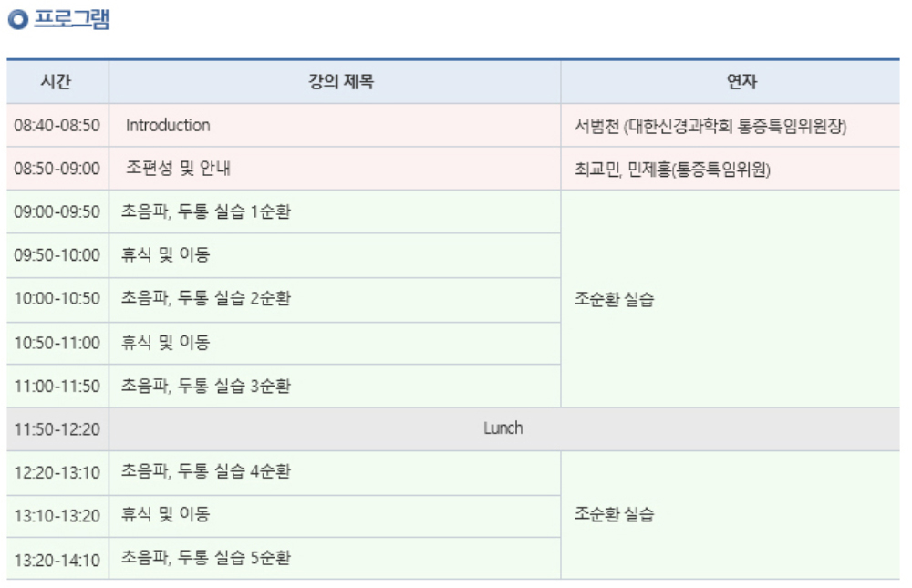Select 초음파, 두통 실습 5순환 session

(x=206, y=558)
